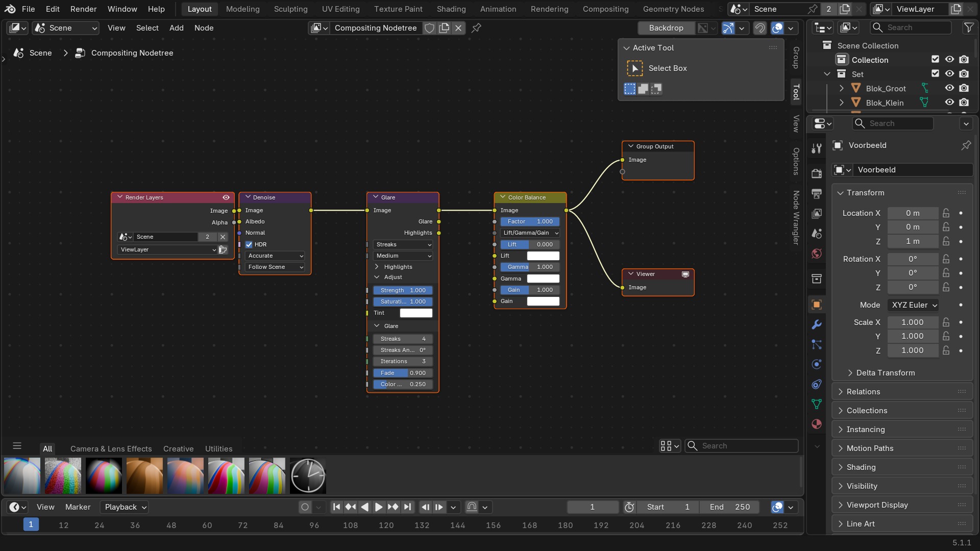The width and height of the screenshot is (980, 551).
Task: Click Lift color swatch in Color Balance
Action: 543,256
